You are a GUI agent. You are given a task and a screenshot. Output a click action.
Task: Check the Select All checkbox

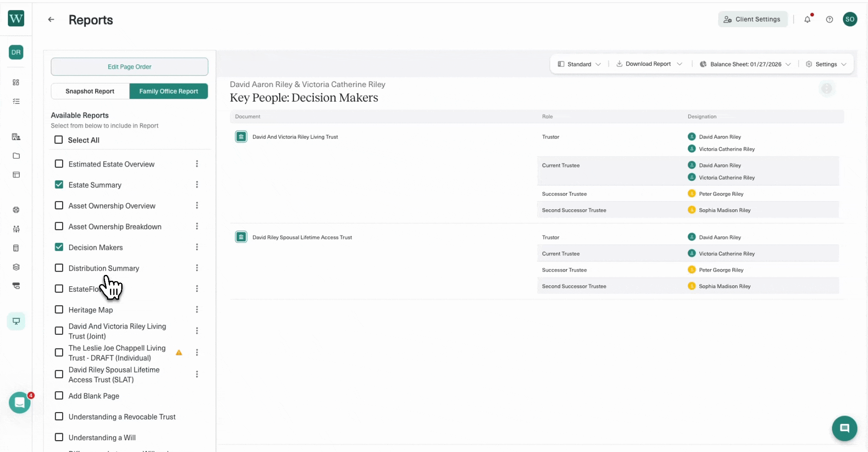[x=59, y=140]
